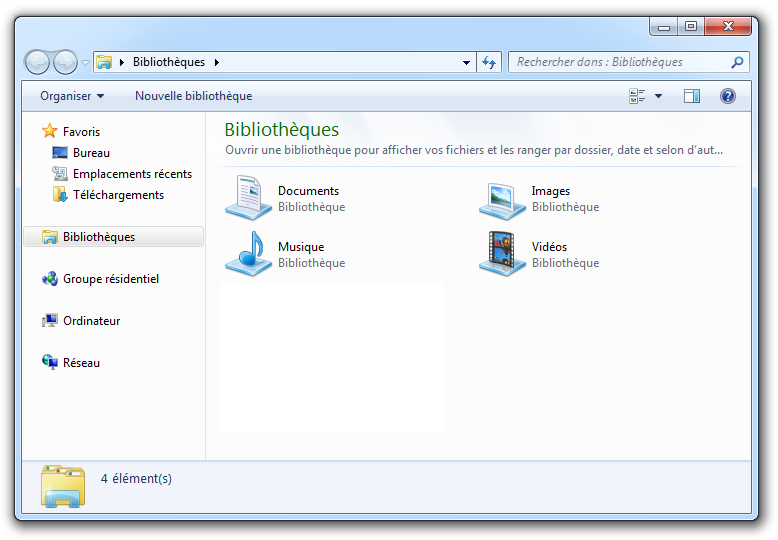Select the Vidéos library icon
The width and height of the screenshot is (778, 540).
click(x=502, y=254)
